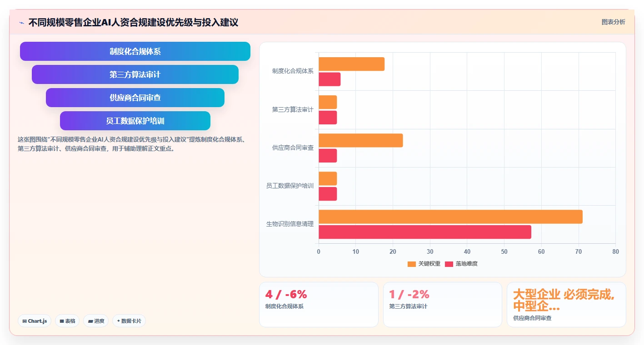Click the 制度化合规体系 caption under 4 / -6%
This screenshot has height=345, width=644.
pyautogui.click(x=285, y=306)
